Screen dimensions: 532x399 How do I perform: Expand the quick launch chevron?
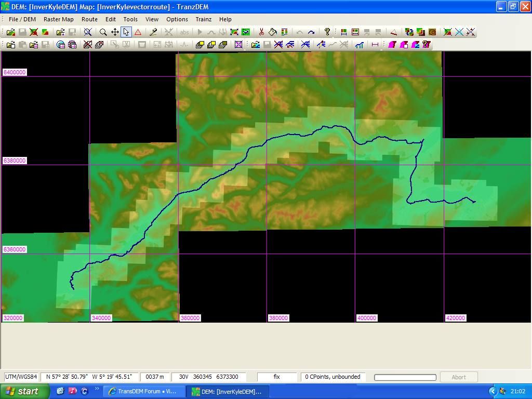point(97,389)
